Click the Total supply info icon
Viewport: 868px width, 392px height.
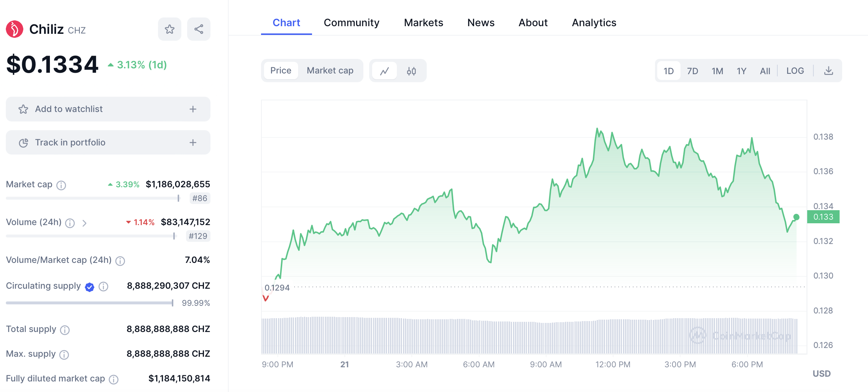click(x=65, y=330)
